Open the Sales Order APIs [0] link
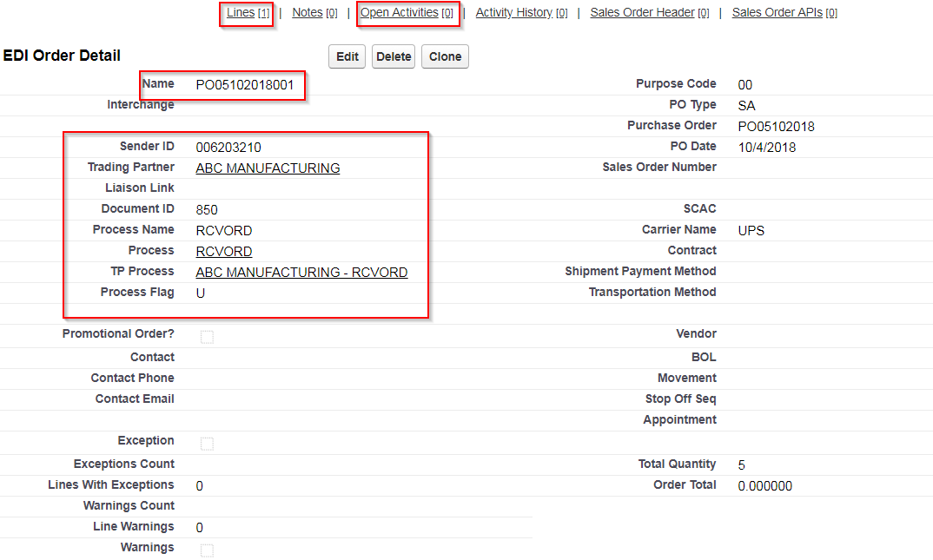933x560 pixels. (784, 12)
